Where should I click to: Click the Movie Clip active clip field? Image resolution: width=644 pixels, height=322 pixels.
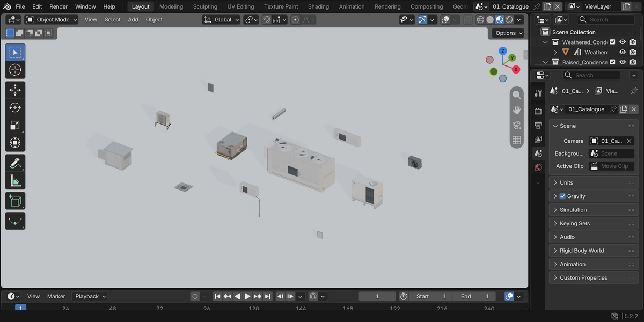611,166
